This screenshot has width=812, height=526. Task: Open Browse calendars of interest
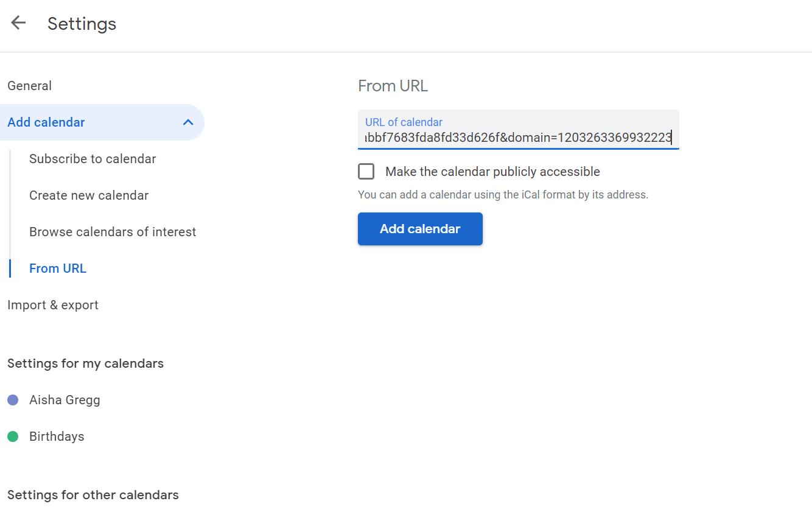113,232
